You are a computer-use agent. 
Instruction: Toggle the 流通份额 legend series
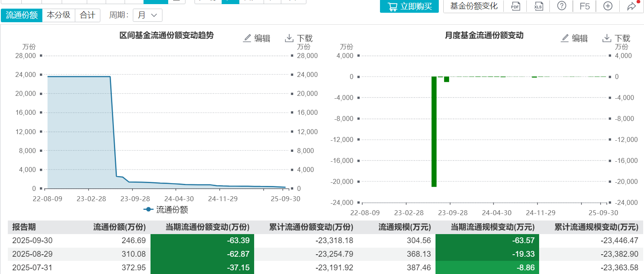166,209
